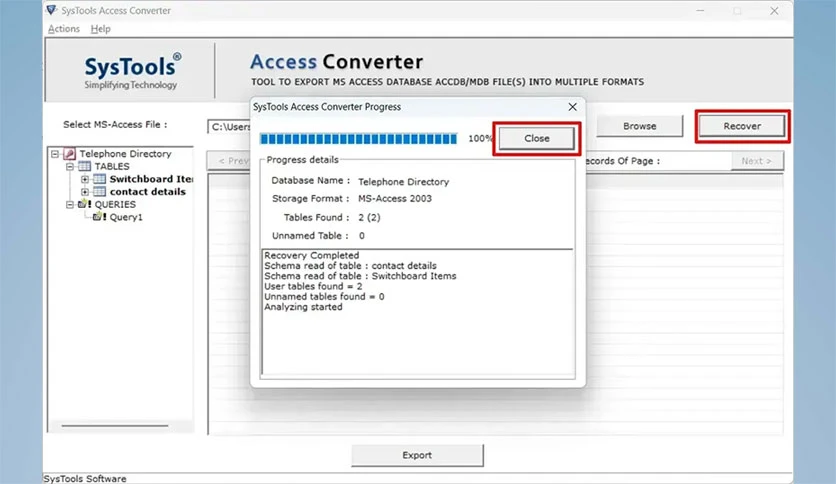Collapse the Telephone Directory tree node
The width and height of the screenshot is (836, 484).
point(55,154)
